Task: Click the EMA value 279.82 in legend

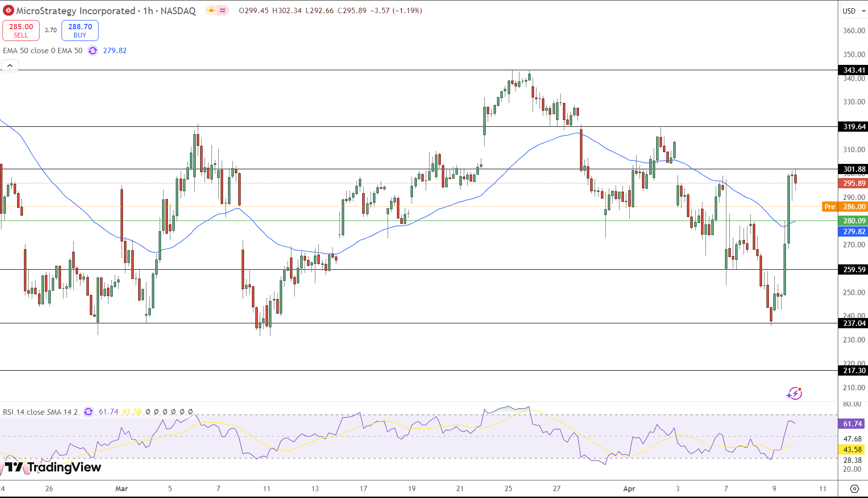Action: (115, 51)
